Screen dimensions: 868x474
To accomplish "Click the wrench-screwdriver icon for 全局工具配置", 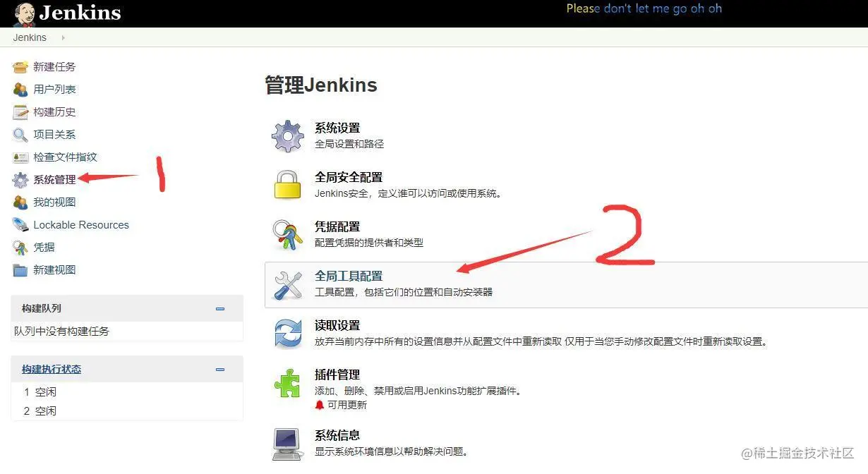I will click(288, 284).
